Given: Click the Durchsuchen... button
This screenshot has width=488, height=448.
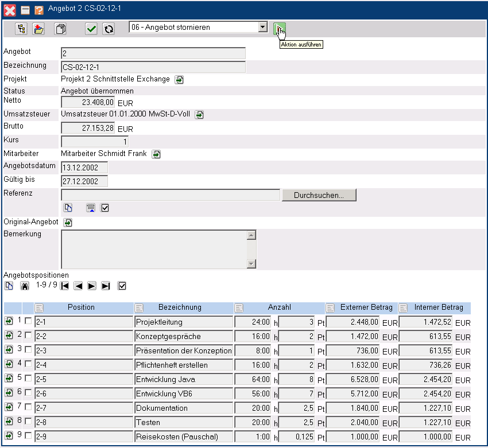Looking at the screenshot, I should coord(319,195).
